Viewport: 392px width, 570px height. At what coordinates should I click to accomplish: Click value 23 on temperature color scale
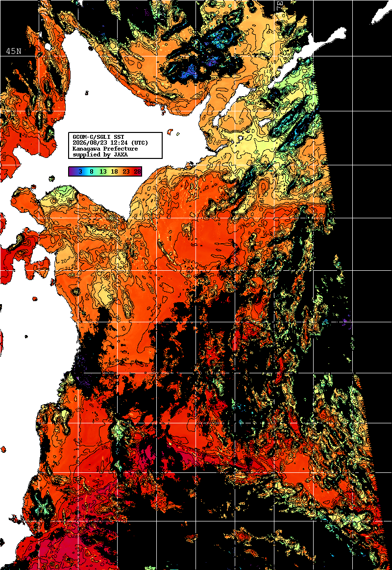point(126,172)
